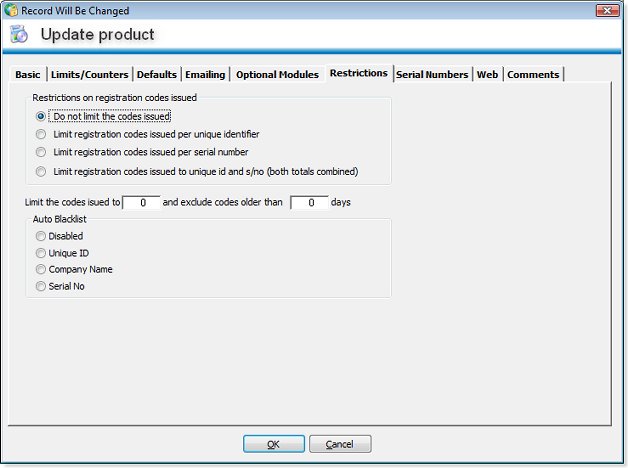Choose Unique ID under Auto Blacklist

pyautogui.click(x=41, y=253)
